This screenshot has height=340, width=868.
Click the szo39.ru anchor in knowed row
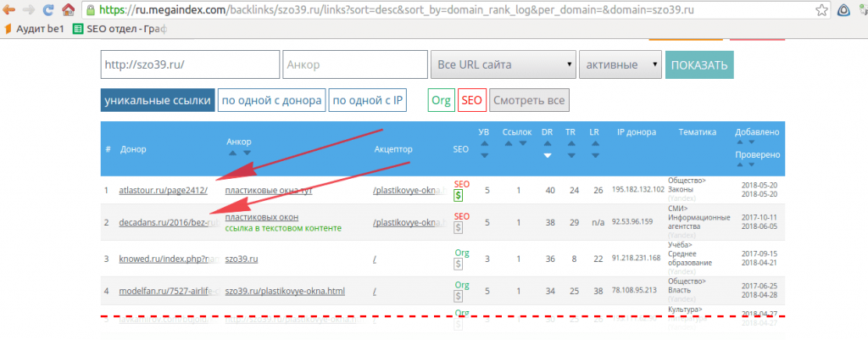[242, 259]
